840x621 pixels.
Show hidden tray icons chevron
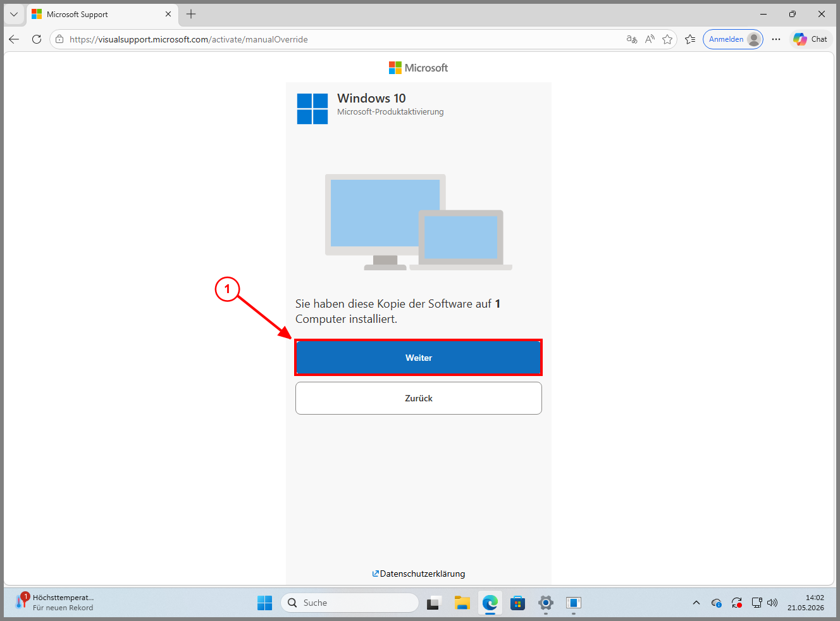(696, 603)
